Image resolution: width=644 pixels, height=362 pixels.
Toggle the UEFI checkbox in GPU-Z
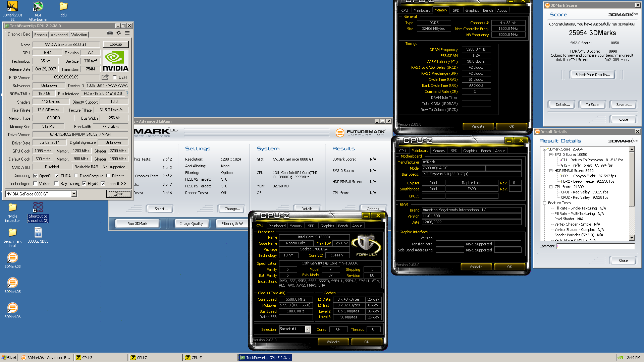point(115,77)
